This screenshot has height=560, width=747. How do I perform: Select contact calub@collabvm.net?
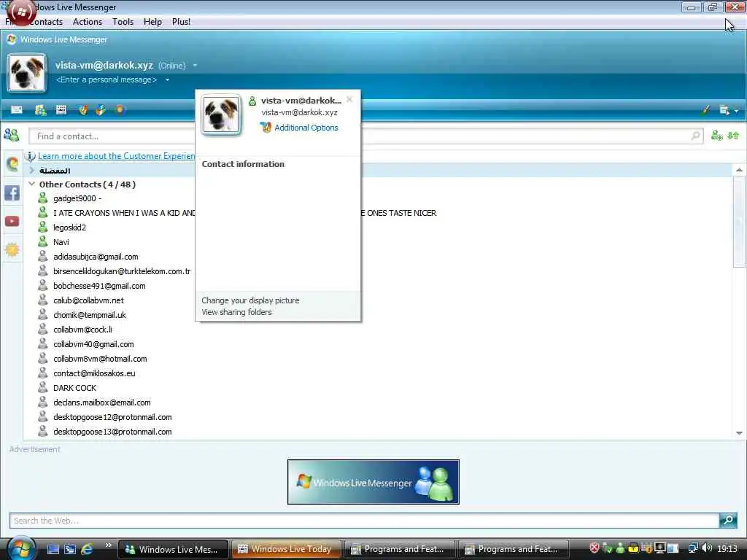(x=88, y=300)
